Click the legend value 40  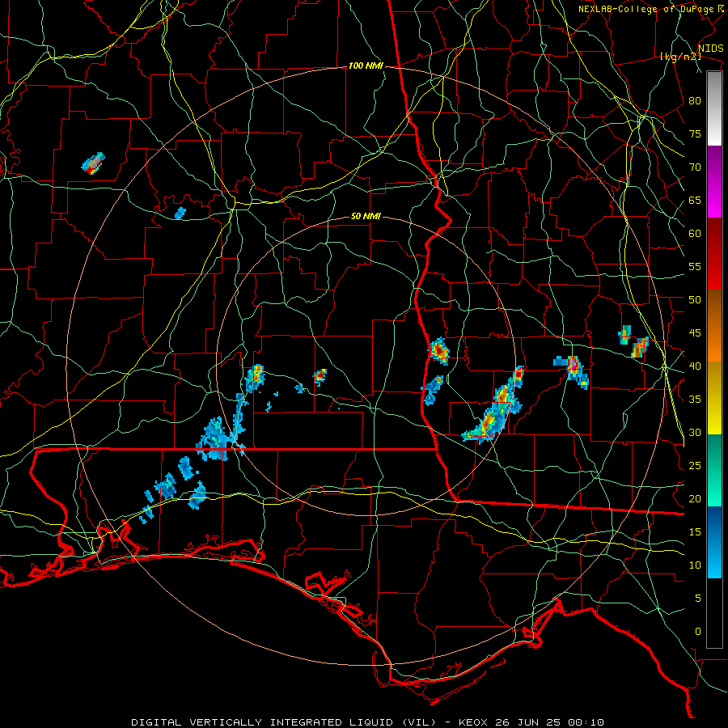tap(695, 366)
